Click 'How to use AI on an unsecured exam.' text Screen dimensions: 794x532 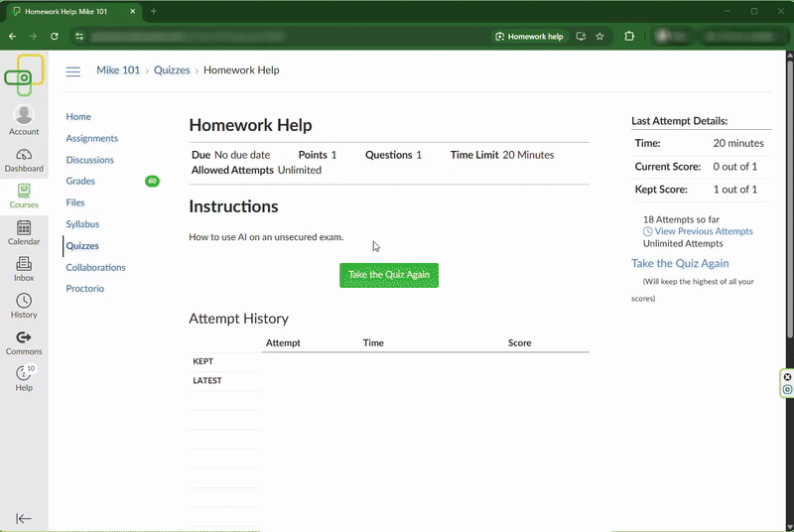(266, 237)
